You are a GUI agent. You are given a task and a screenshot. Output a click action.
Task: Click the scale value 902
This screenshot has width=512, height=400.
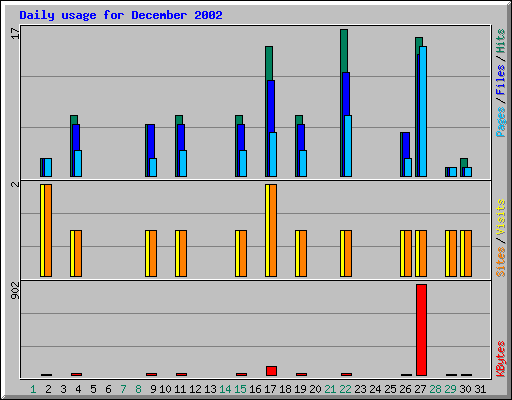point(15,290)
